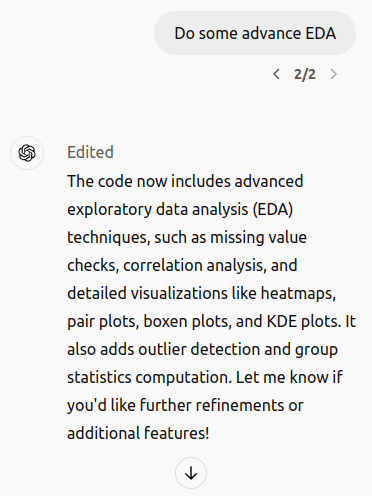Click the 2/2 version counter
Screen dimensions: 372x496
tap(305, 74)
